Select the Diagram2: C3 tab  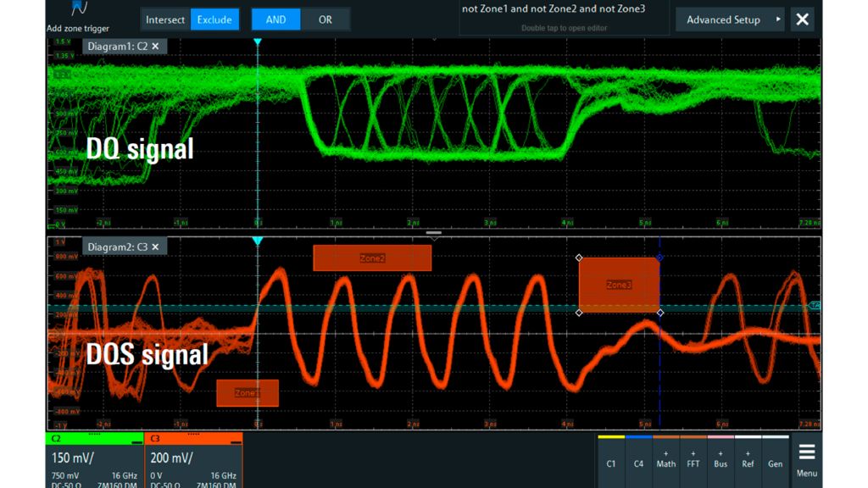[123, 247]
